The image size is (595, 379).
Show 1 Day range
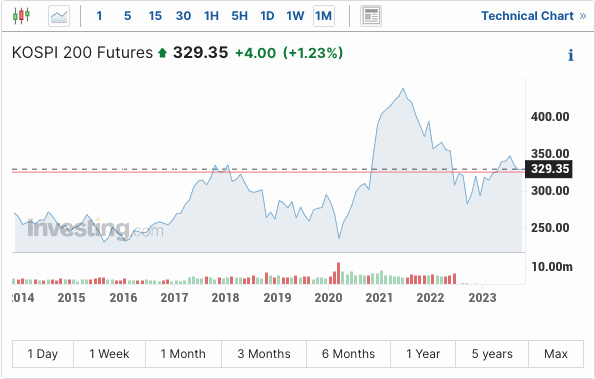coord(42,354)
